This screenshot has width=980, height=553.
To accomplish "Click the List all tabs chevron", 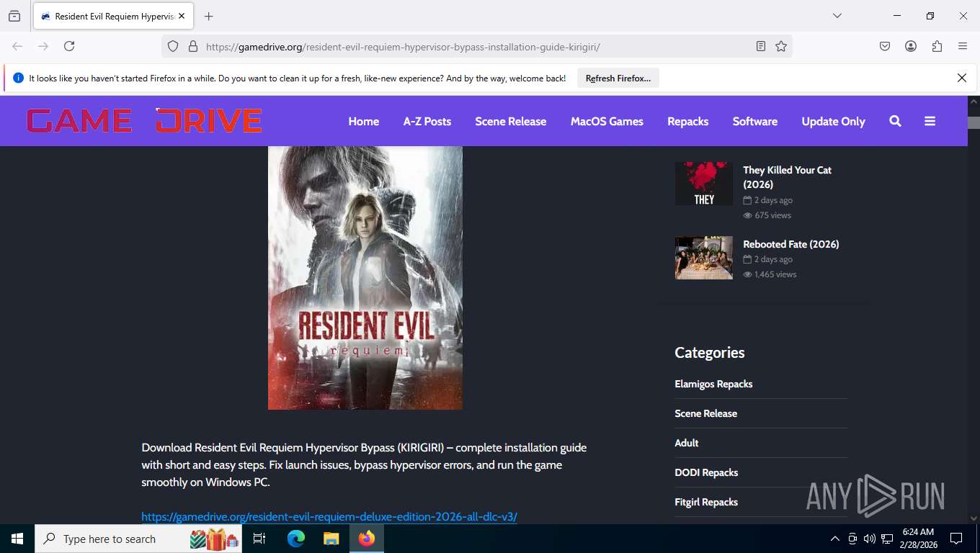I will (837, 16).
